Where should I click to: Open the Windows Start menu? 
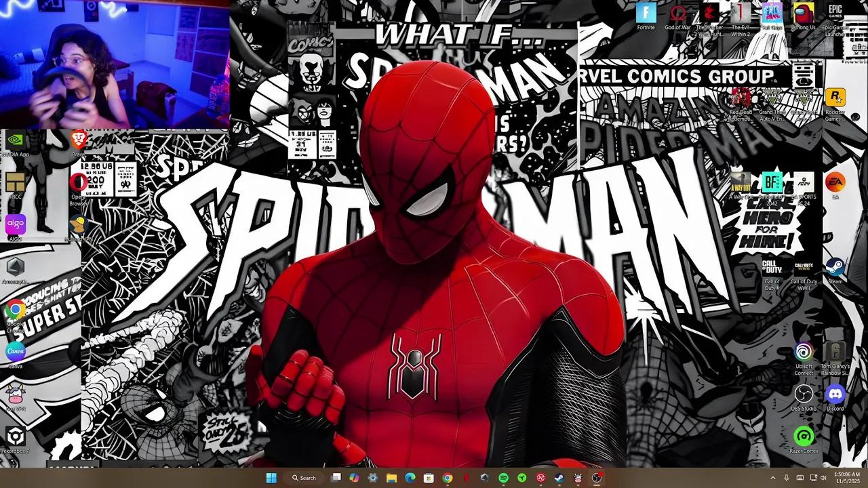[x=271, y=478]
